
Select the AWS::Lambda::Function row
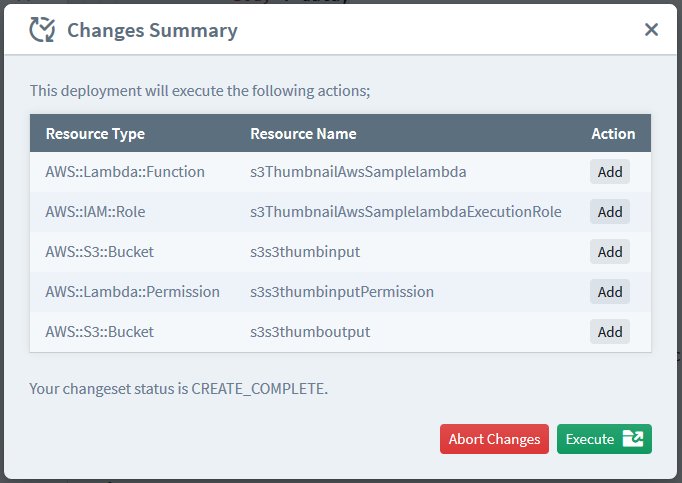click(341, 172)
